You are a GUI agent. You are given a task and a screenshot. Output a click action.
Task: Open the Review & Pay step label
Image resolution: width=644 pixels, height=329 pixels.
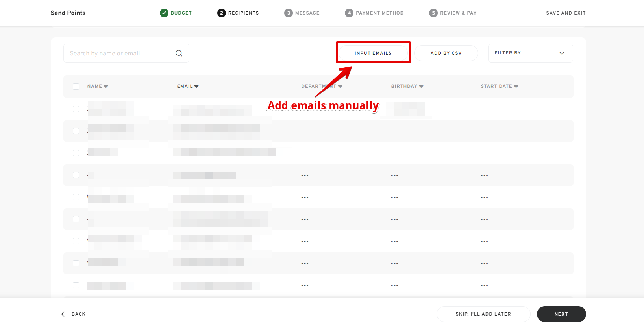tap(458, 13)
